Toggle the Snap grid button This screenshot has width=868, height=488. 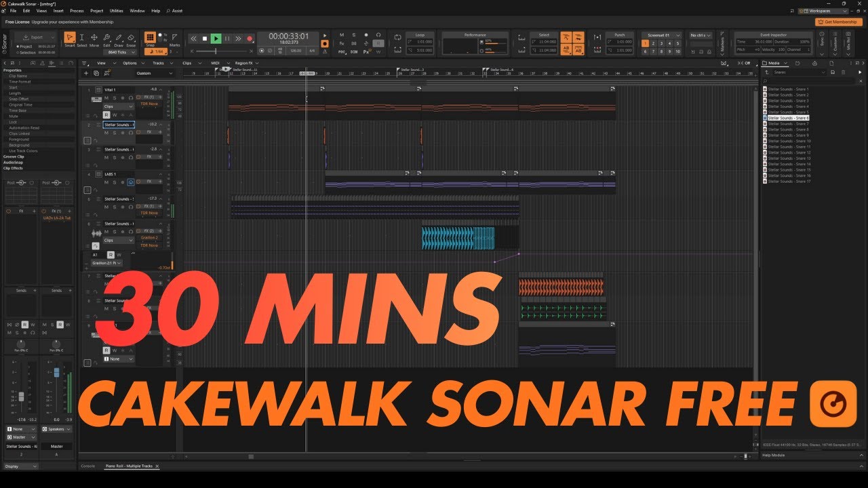pyautogui.click(x=150, y=37)
